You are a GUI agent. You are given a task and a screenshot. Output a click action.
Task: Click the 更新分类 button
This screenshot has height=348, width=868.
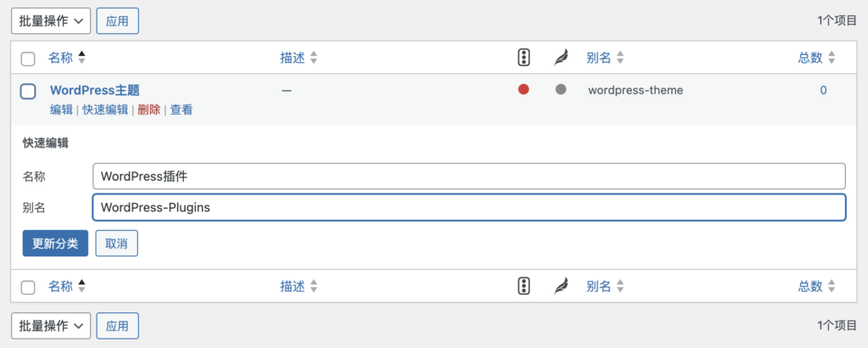(55, 244)
